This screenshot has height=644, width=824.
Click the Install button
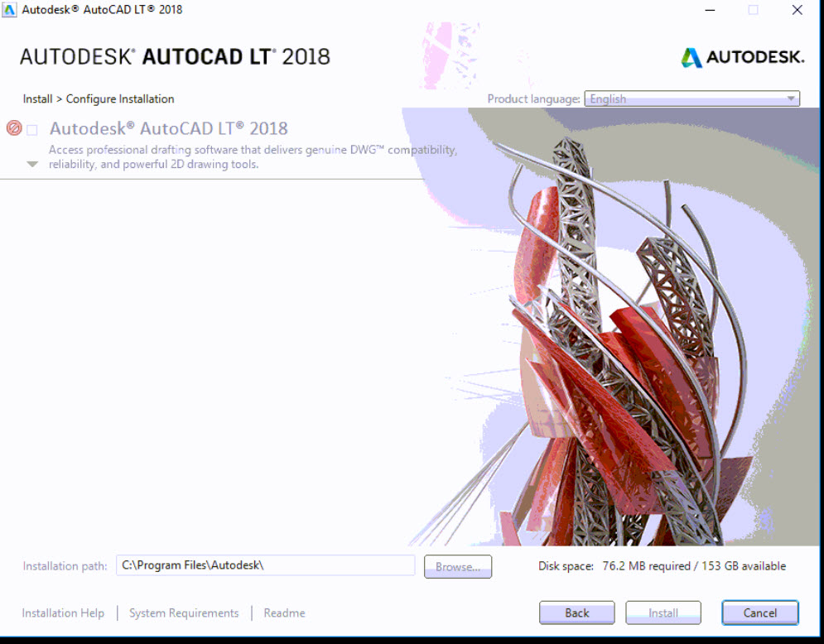(x=663, y=613)
